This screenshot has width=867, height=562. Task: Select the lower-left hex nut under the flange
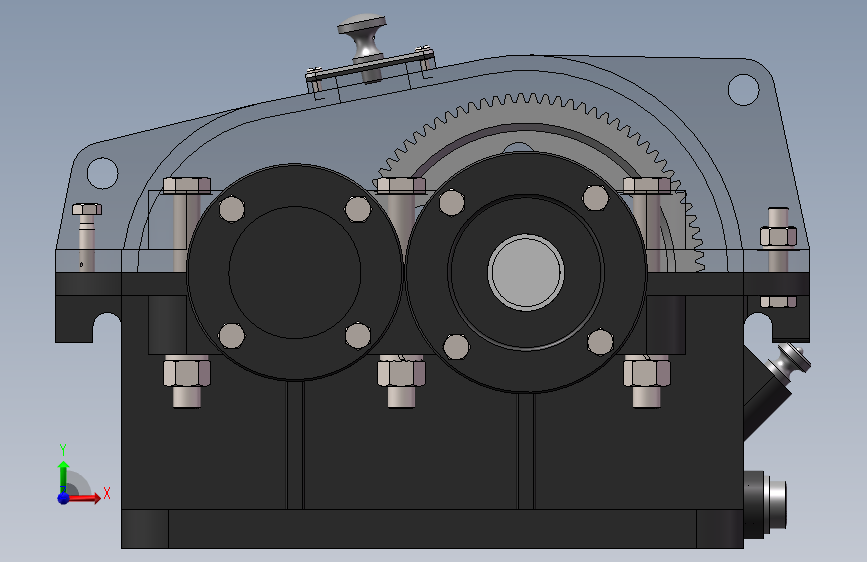187,372
